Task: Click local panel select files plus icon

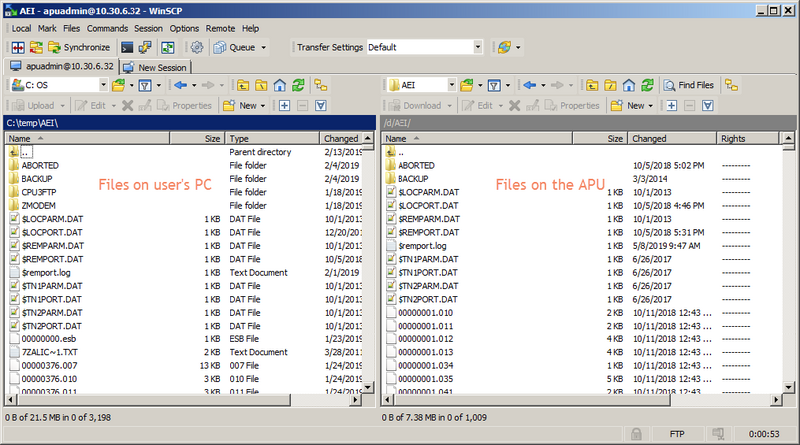Action: click(x=284, y=106)
